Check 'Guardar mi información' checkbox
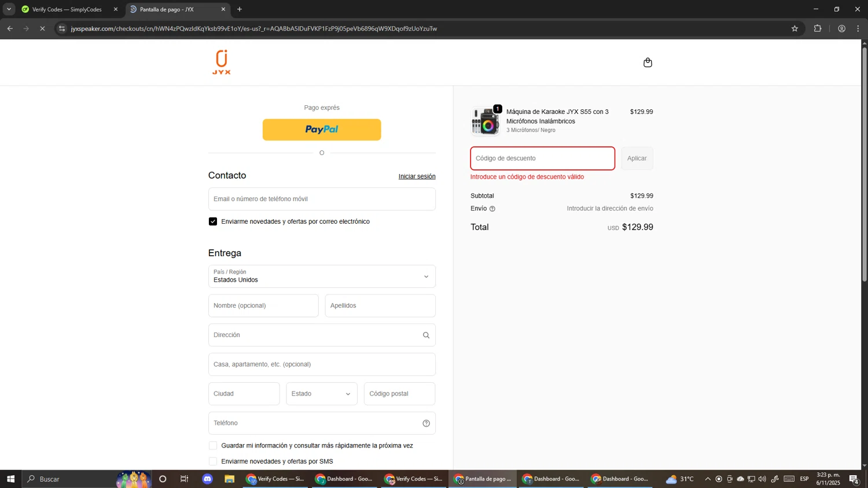Screen dimensions: 868x488 coord(213,446)
